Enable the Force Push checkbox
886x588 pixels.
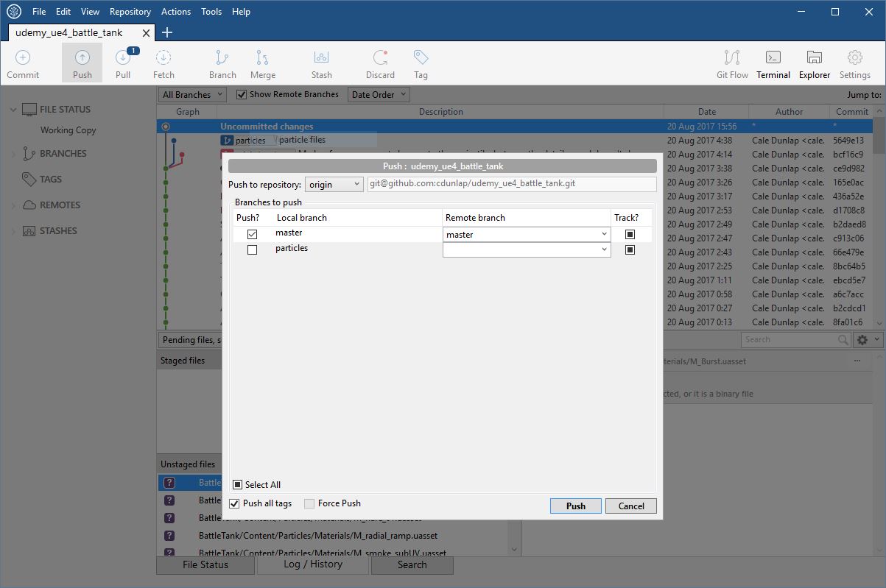pyautogui.click(x=309, y=503)
